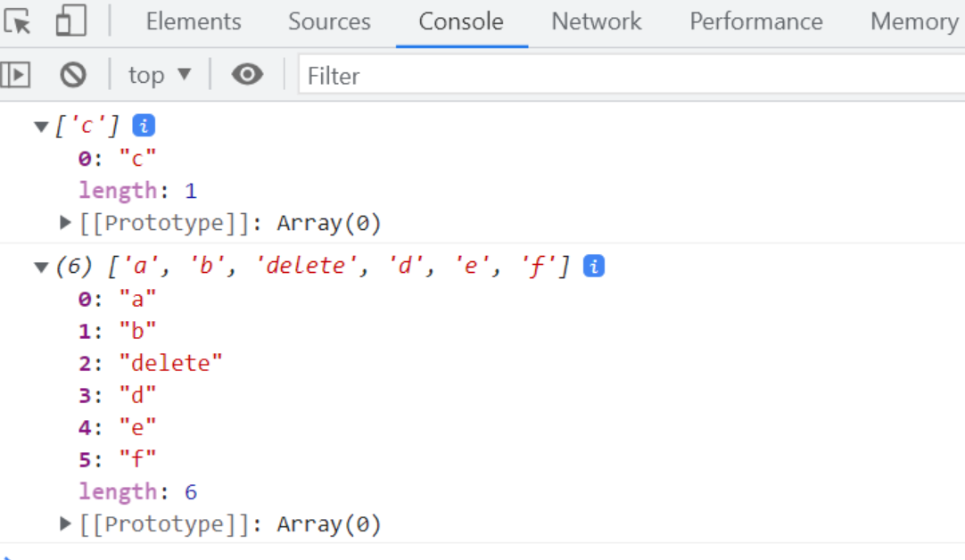Create a live expression with the eye icon
The height and width of the screenshot is (560, 965).
(x=247, y=75)
